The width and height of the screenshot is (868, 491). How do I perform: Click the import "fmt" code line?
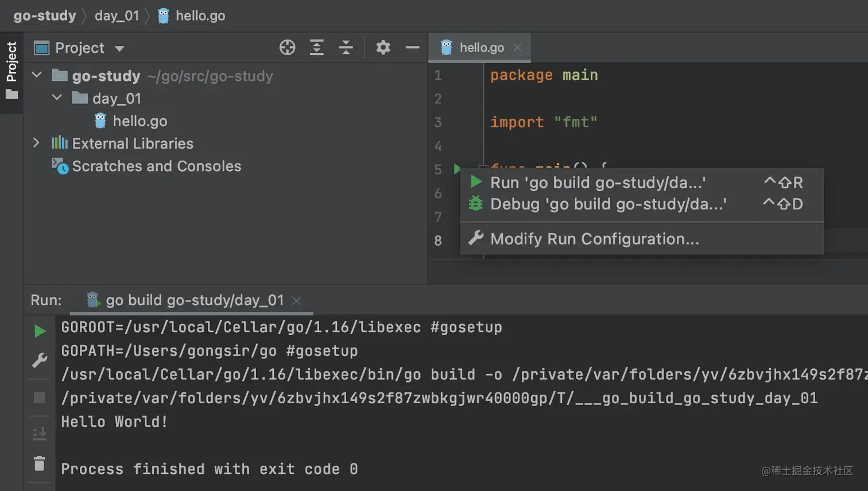click(x=544, y=122)
